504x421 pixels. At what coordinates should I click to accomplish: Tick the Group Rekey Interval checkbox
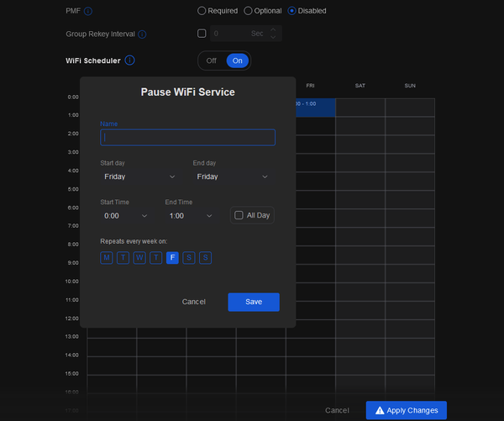pyautogui.click(x=202, y=34)
